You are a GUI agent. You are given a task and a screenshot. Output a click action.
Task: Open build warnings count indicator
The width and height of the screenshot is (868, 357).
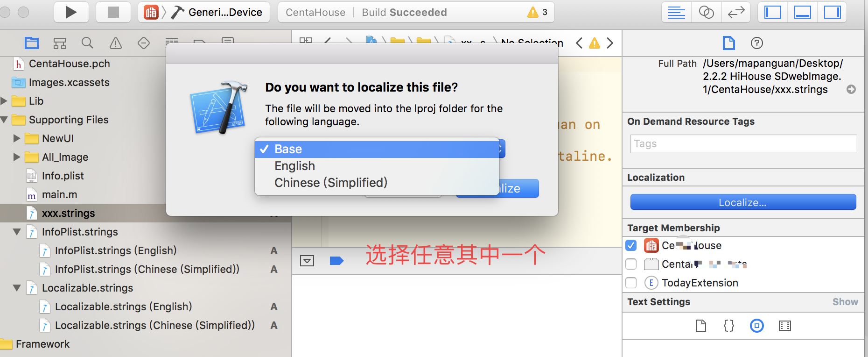click(538, 12)
